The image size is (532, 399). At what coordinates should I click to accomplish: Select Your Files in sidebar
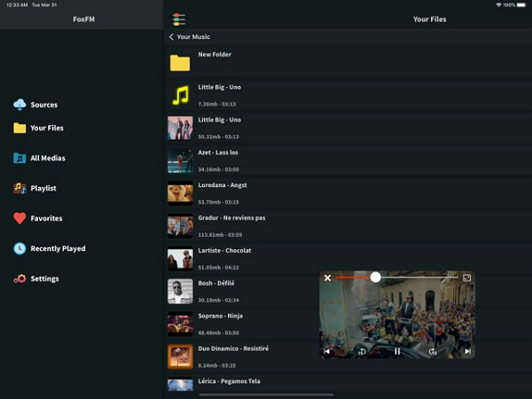point(46,128)
